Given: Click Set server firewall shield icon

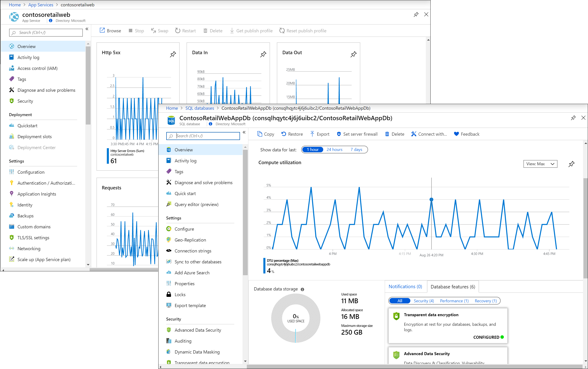Looking at the screenshot, I should click(x=339, y=134).
